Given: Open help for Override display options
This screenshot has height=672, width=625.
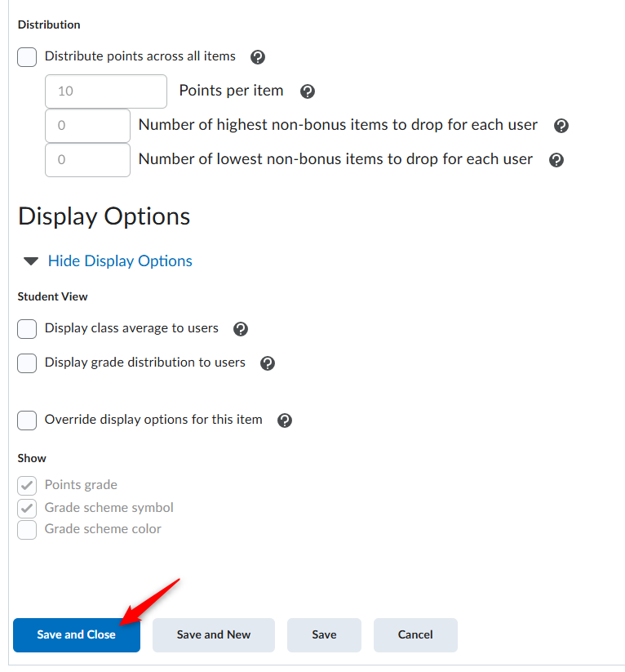Looking at the screenshot, I should pos(285,421).
